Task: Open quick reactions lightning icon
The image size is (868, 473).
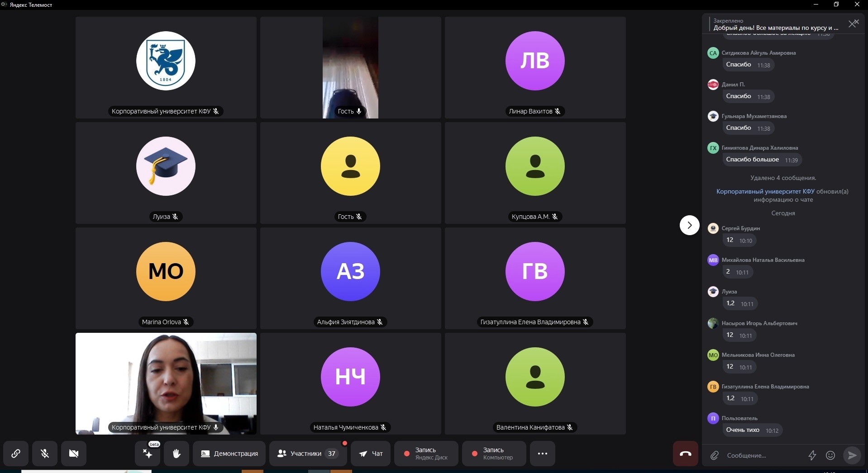Action: click(812, 455)
